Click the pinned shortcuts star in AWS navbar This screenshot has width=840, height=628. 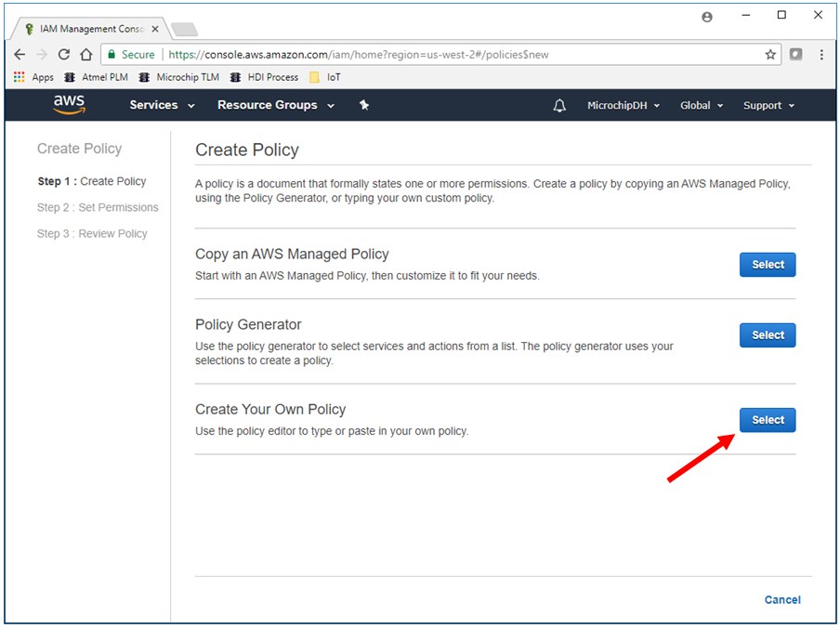363,105
